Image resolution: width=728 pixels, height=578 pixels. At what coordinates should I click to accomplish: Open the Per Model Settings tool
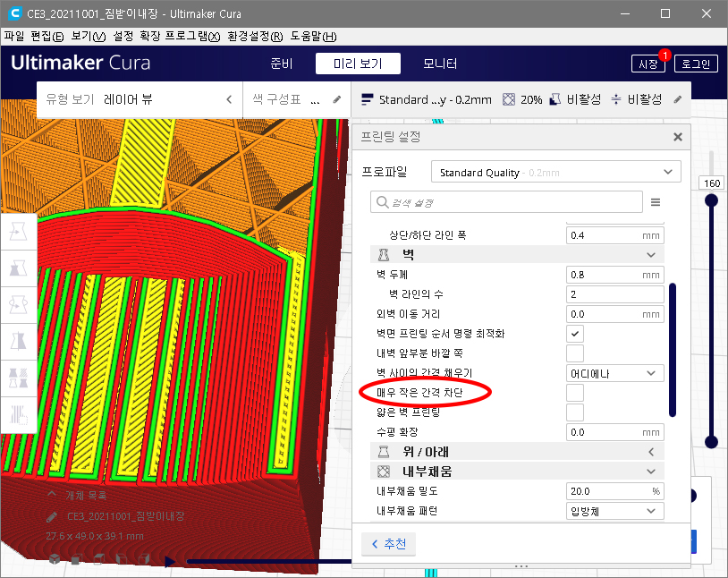click(x=18, y=378)
